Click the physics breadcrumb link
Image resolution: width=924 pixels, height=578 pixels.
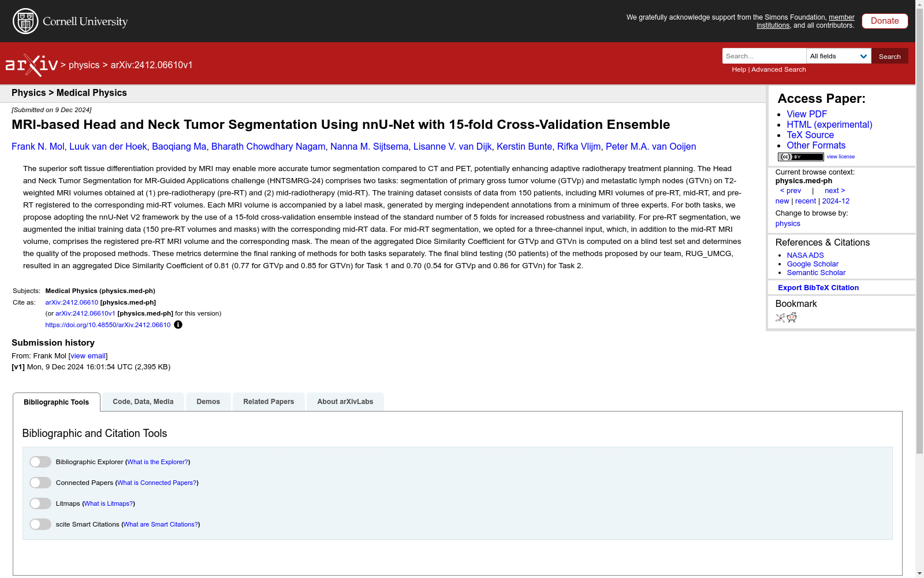tap(84, 65)
